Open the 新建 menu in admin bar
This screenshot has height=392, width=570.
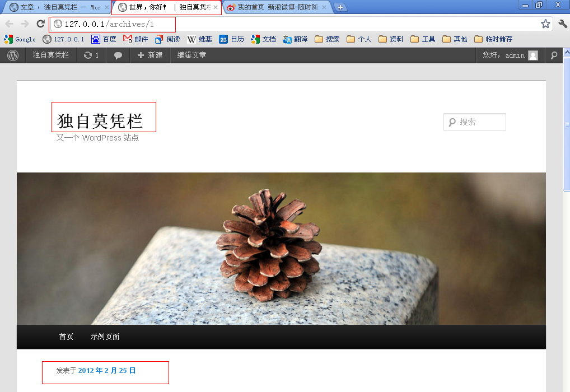pyautogui.click(x=150, y=55)
